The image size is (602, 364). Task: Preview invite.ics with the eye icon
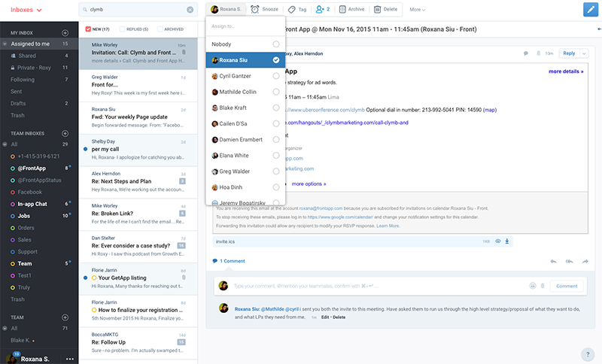coord(497,241)
